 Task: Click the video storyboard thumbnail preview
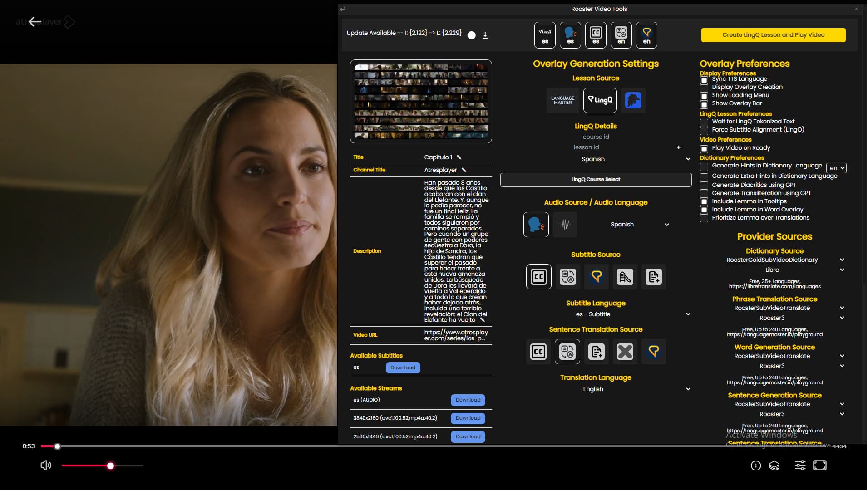point(421,101)
